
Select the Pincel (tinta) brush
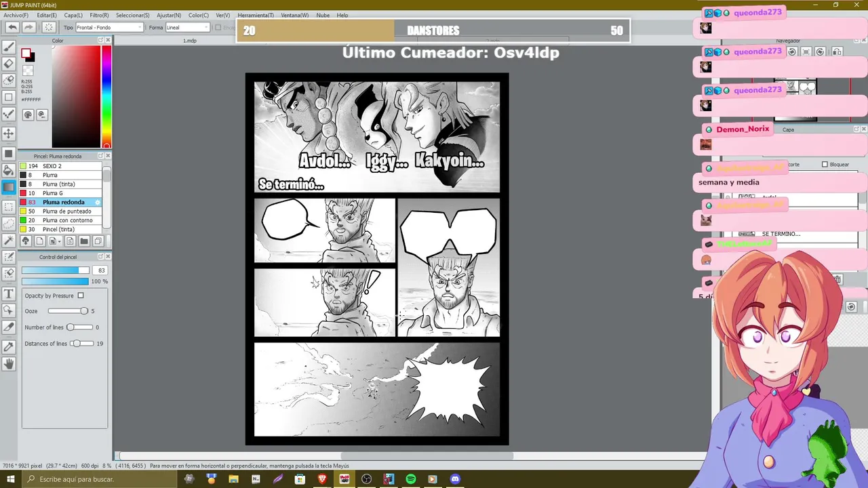point(60,229)
